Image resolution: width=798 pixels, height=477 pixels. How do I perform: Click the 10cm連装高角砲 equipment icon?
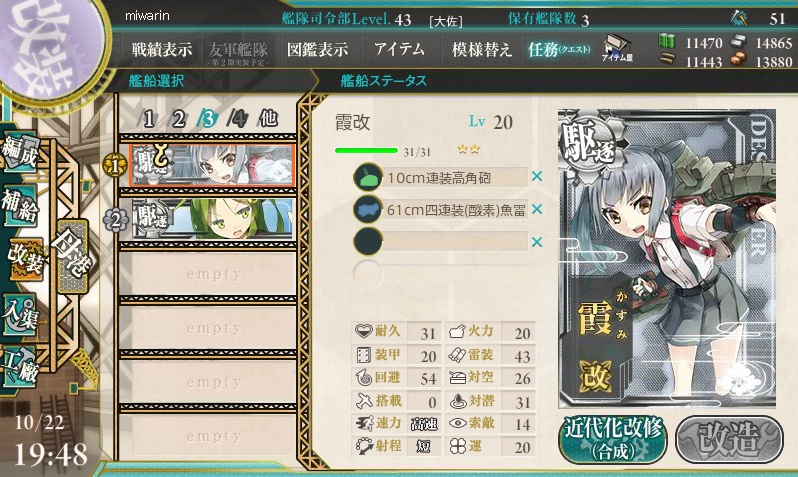coord(367,177)
